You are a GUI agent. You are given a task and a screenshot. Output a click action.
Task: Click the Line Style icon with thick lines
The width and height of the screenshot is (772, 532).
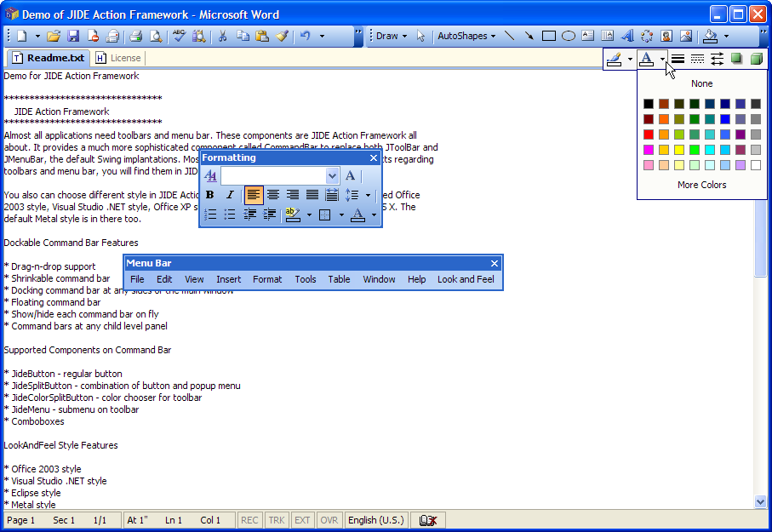click(x=678, y=59)
